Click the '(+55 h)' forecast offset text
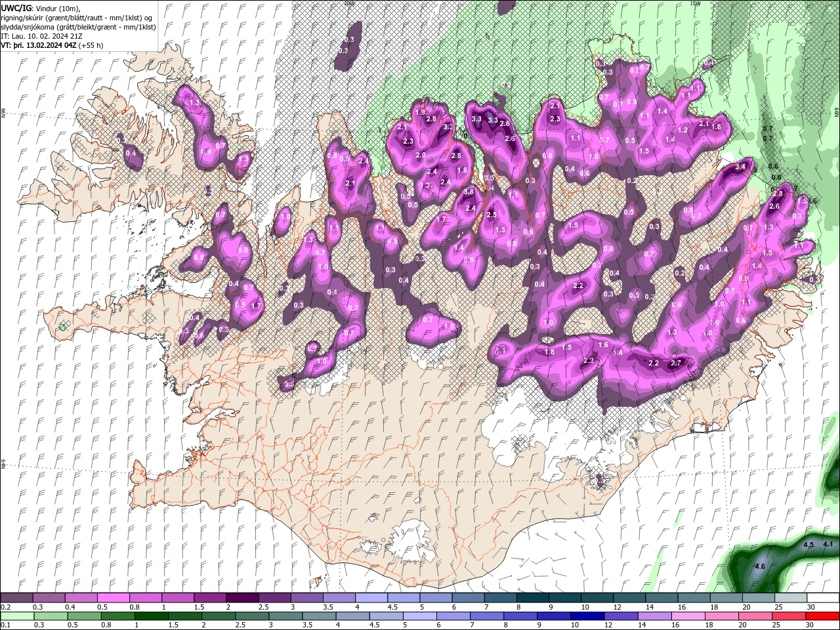 [x=91, y=45]
